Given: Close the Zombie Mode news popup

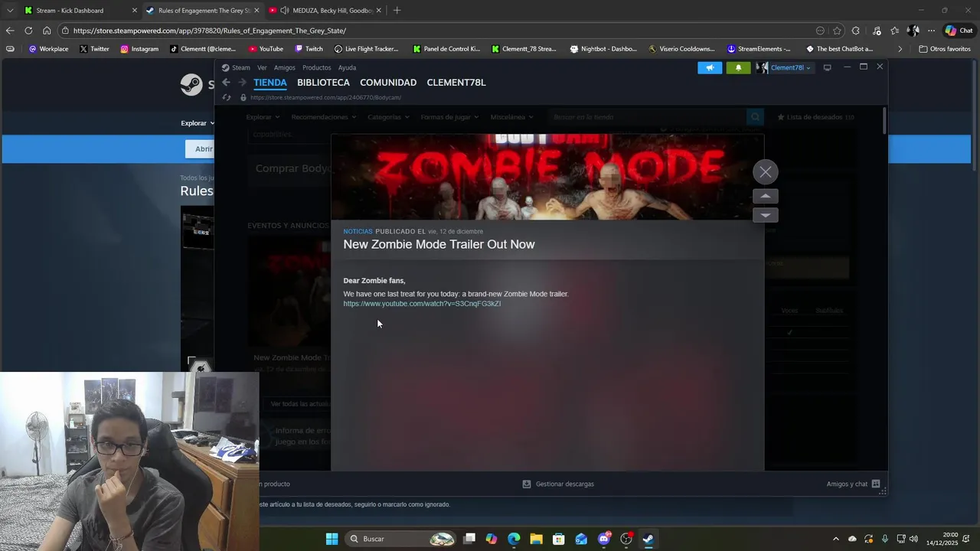Looking at the screenshot, I should (765, 172).
